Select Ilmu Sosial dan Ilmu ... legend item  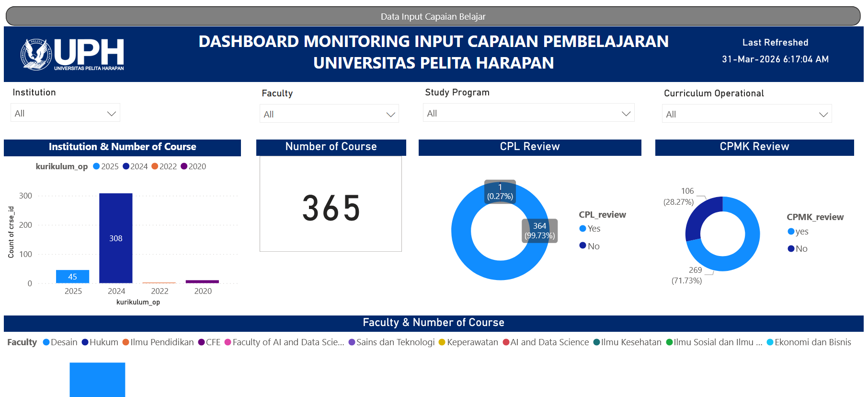714,342
